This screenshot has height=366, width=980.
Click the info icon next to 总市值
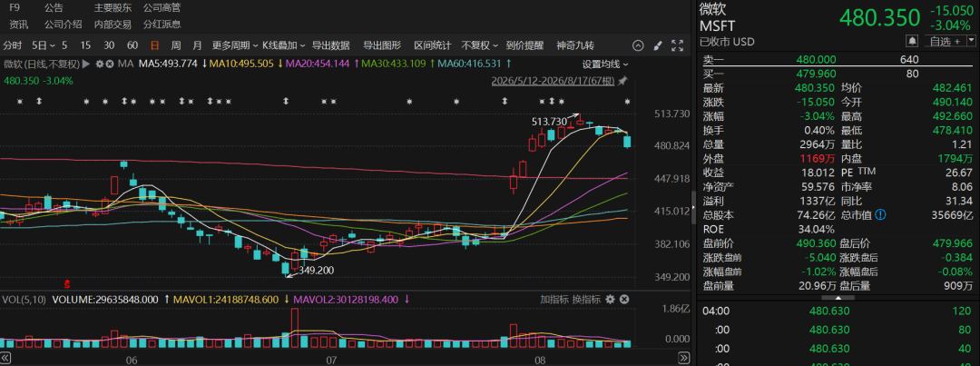click(880, 215)
